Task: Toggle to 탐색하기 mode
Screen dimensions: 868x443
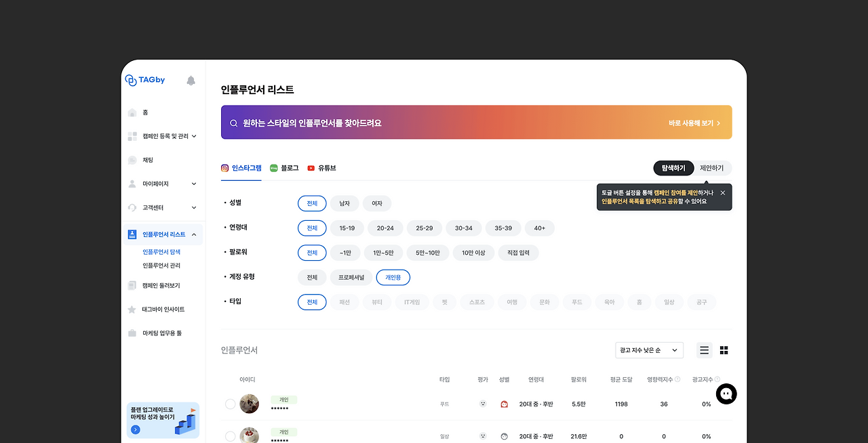Action: [673, 168]
